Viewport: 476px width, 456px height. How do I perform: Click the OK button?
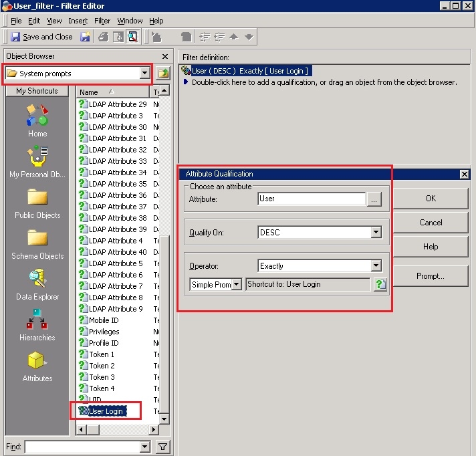pos(431,199)
